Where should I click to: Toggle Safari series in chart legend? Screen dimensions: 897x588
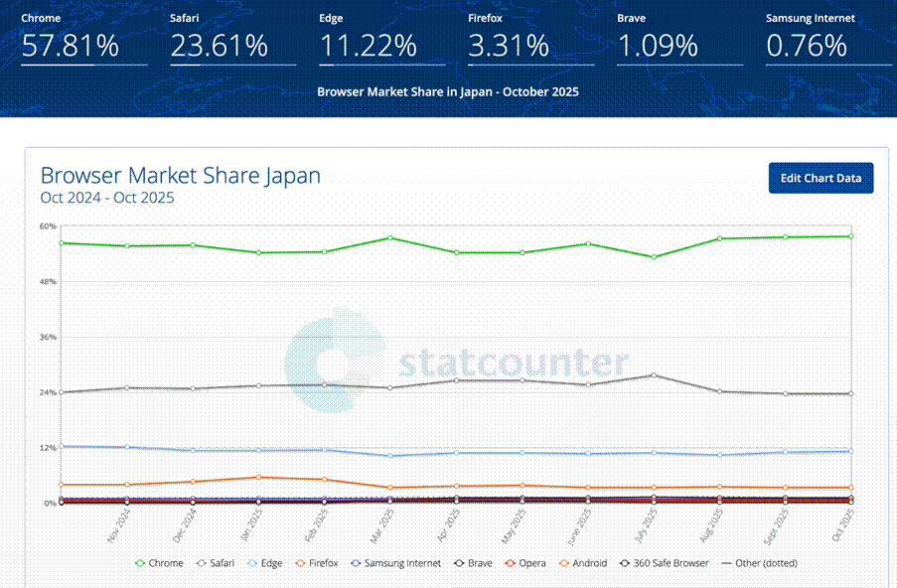218,563
